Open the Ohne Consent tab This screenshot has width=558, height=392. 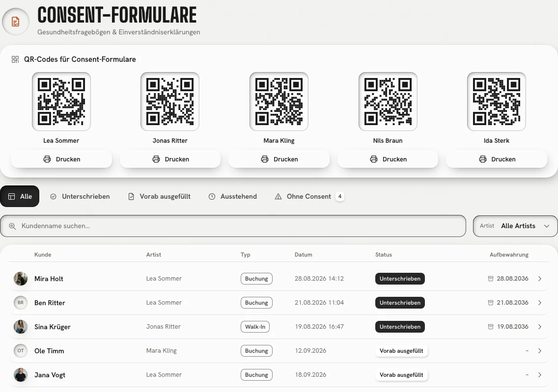coord(309,196)
